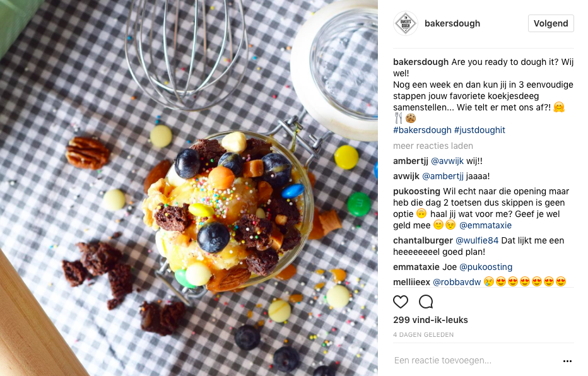
Task: Open the @wulfie84 mention
Action: (x=477, y=240)
